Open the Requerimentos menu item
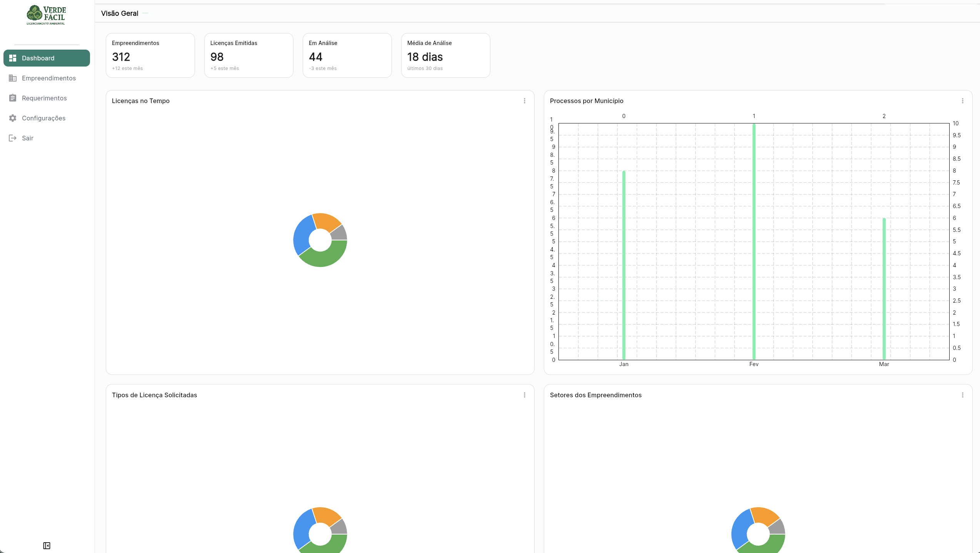 pyautogui.click(x=44, y=98)
